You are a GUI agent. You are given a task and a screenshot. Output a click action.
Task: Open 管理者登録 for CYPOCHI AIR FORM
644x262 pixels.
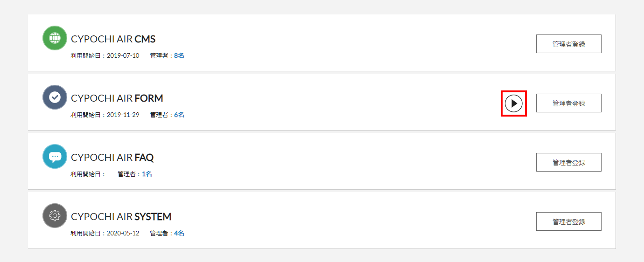point(568,103)
